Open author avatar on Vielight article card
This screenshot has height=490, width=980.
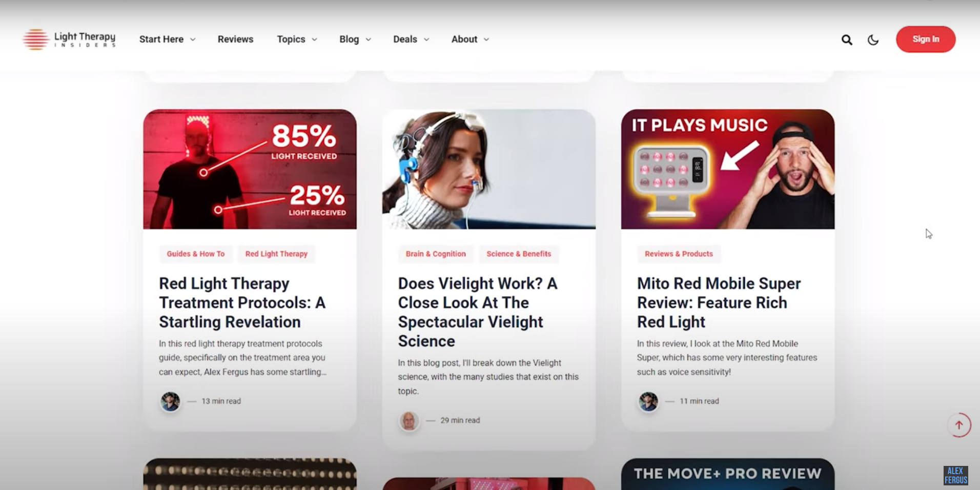(x=409, y=420)
